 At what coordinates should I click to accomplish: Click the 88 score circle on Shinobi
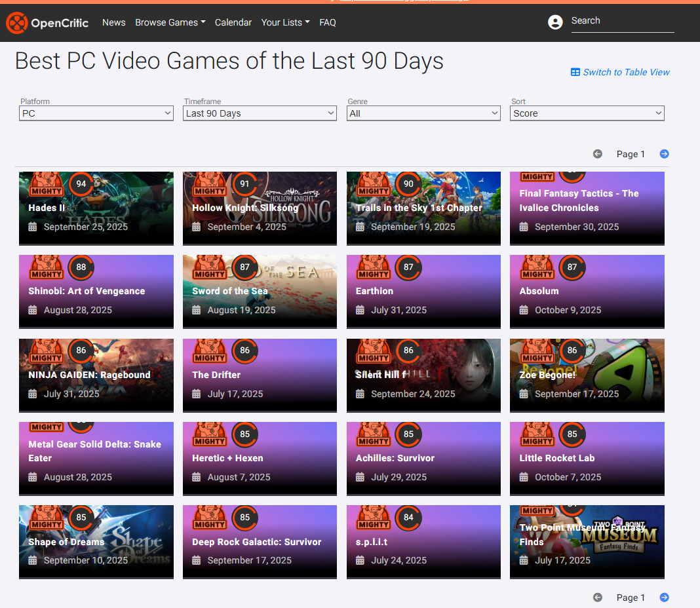81,267
